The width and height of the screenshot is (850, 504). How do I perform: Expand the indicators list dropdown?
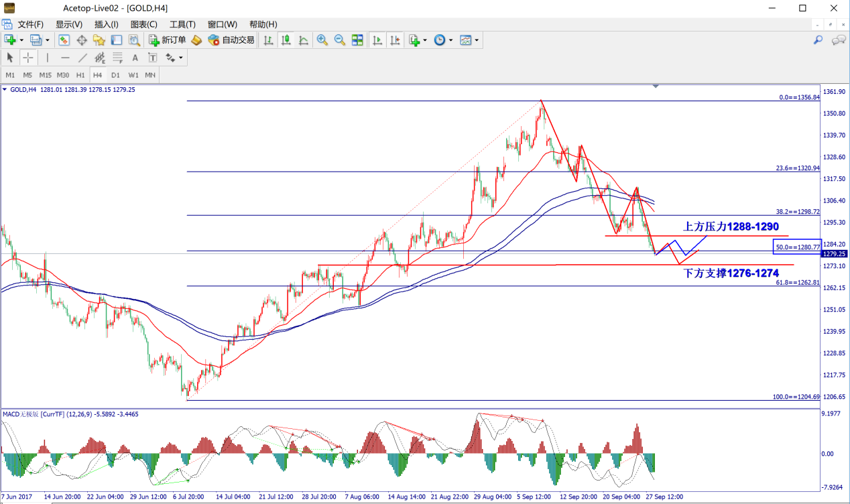tap(425, 40)
